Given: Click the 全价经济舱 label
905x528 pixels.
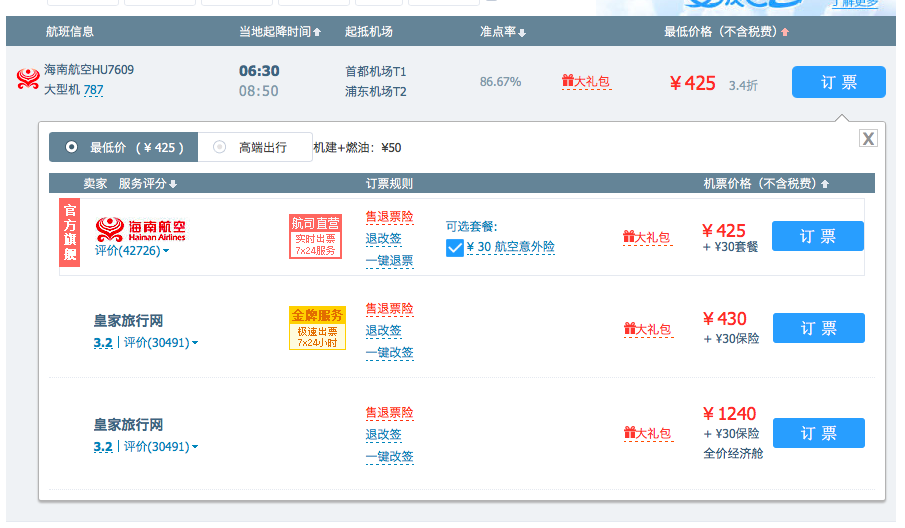Looking at the screenshot, I should point(733,454).
